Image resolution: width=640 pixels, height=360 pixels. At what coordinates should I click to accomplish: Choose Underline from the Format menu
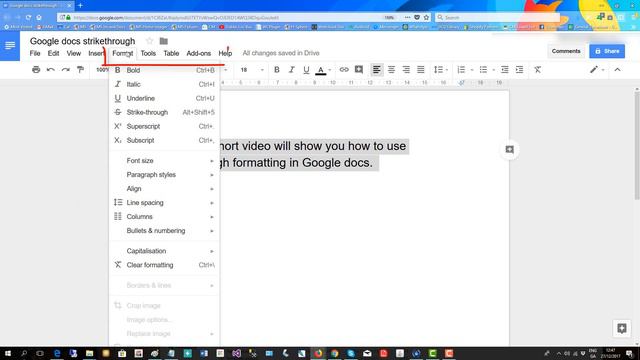point(164,98)
